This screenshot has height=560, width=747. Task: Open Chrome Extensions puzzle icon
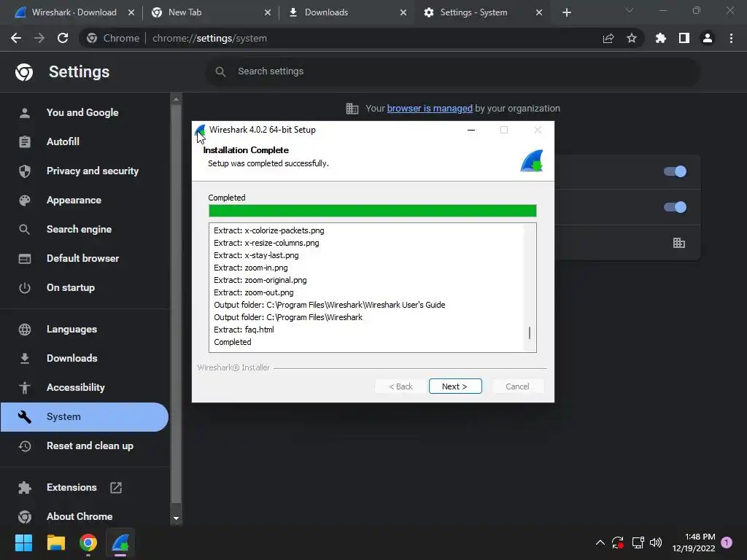pos(661,38)
